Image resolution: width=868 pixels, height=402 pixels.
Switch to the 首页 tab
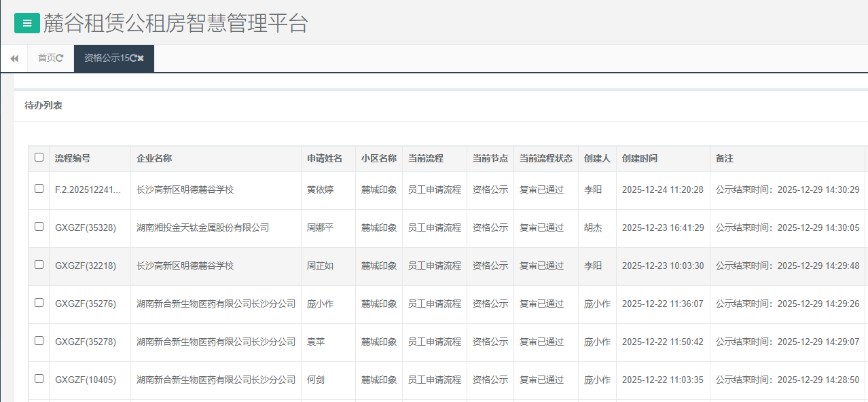coord(47,58)
